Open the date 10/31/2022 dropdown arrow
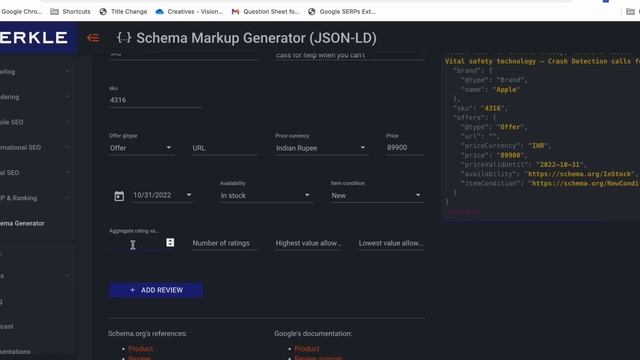 [x=189, y=195]
